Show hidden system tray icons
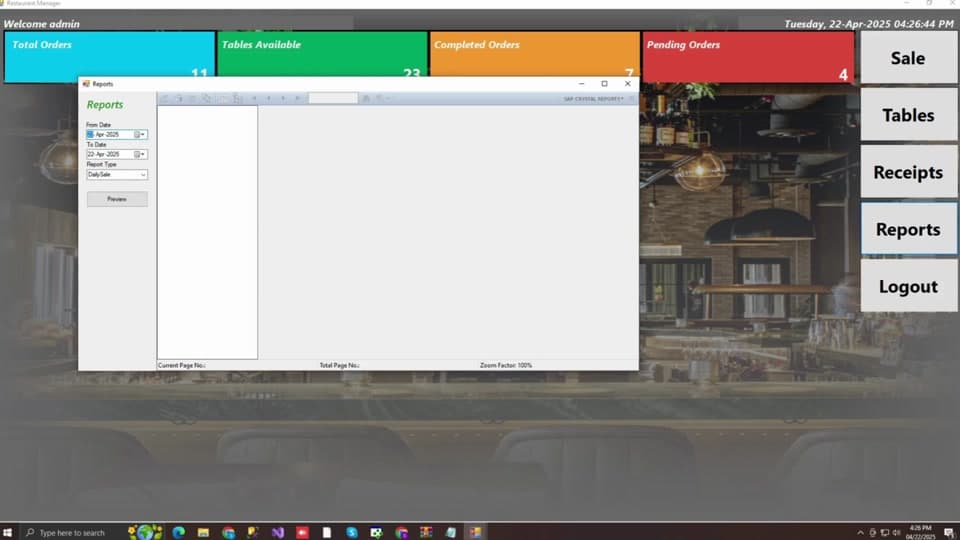 (860, 533)
